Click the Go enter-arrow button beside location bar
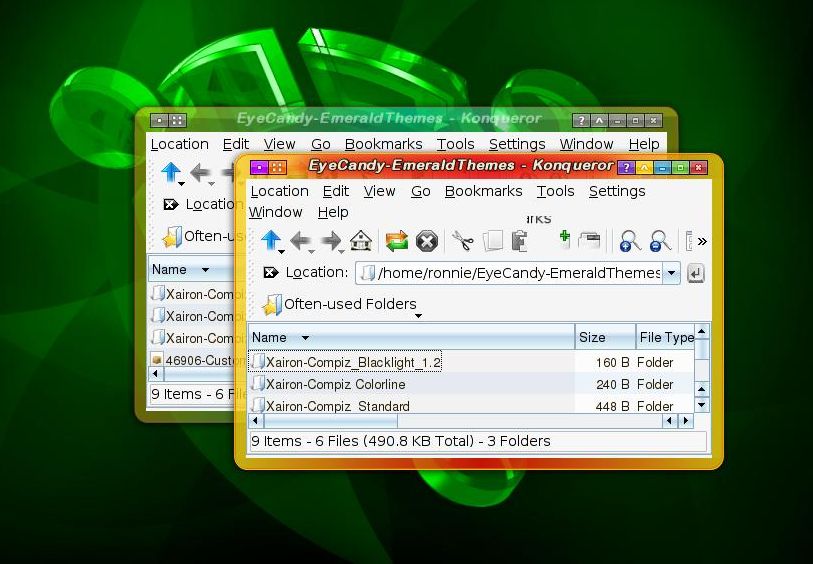Screen dimensions: 813x564 [x=695, y=273]
